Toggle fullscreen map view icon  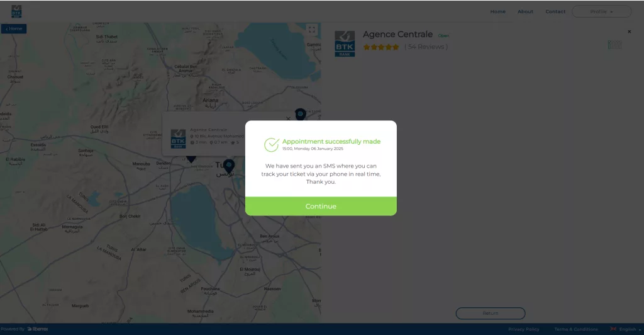312,30
